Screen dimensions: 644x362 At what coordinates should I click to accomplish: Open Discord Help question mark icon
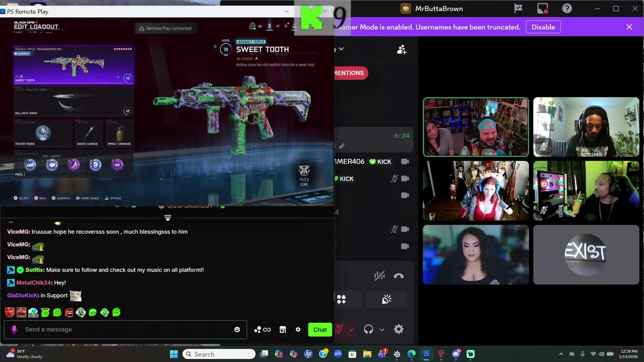567,9
